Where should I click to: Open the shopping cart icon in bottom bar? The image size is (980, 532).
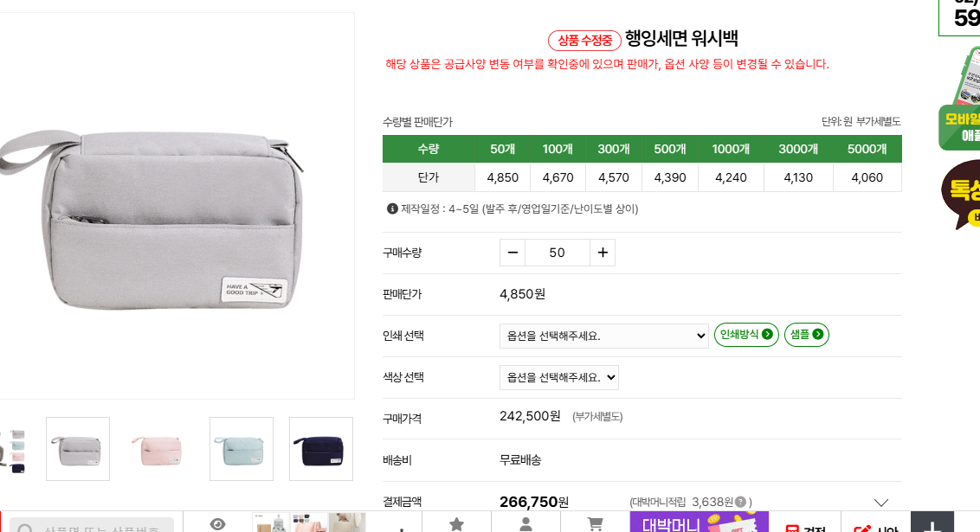pos(595,523)
